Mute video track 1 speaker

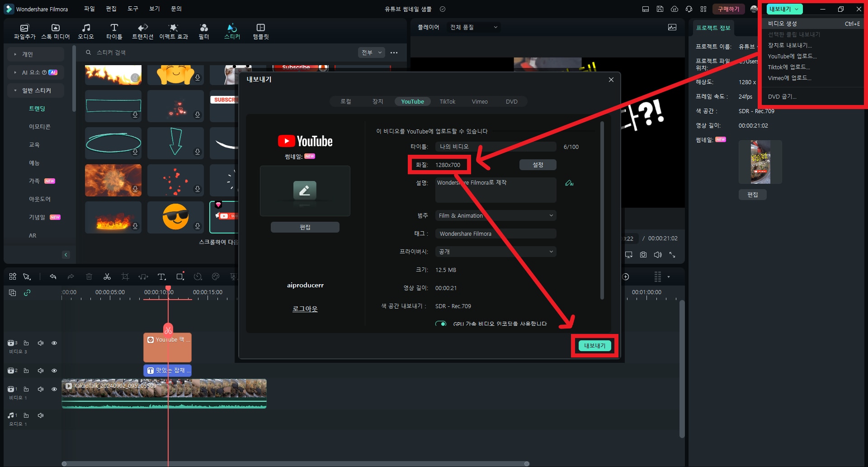pyautogui.click(x=41, y=389)
